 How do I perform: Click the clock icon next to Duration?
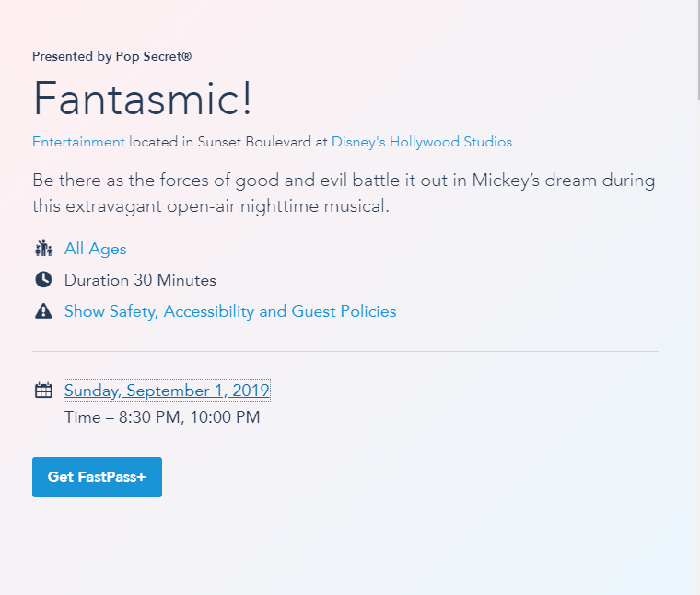pyautogui.click(x=43, y=280)
